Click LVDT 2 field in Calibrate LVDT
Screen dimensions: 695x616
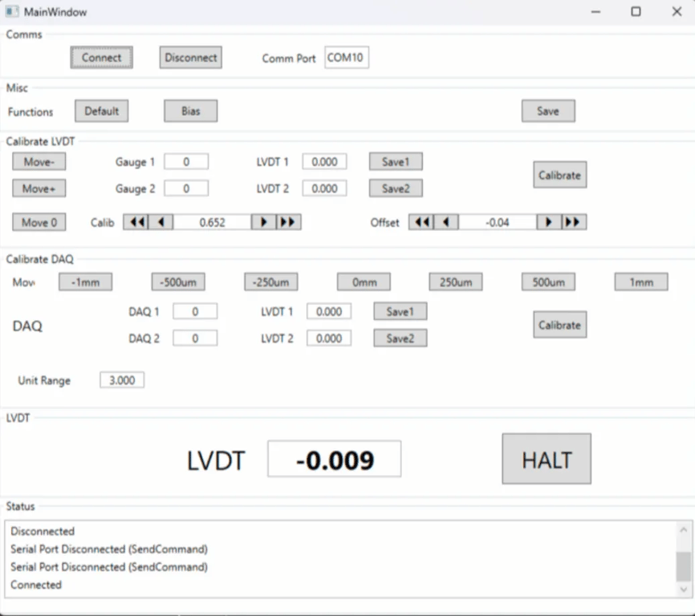point(324,188)
